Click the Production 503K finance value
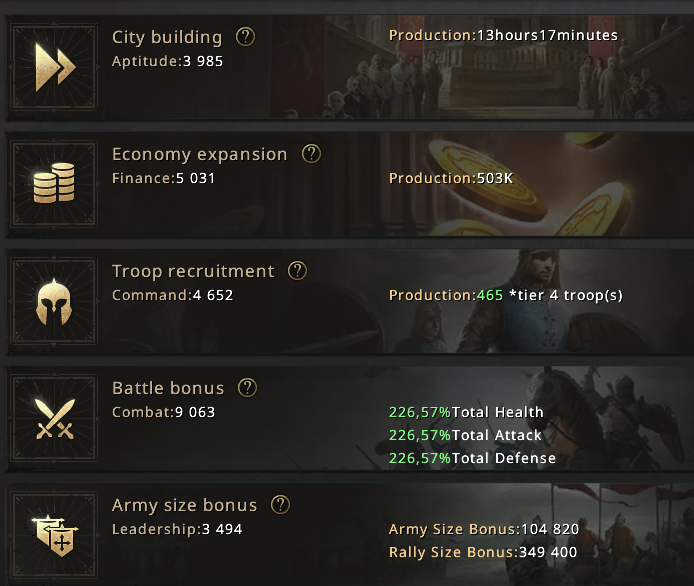The height and width of the screenshot is (586, 694). coord(451,178)
